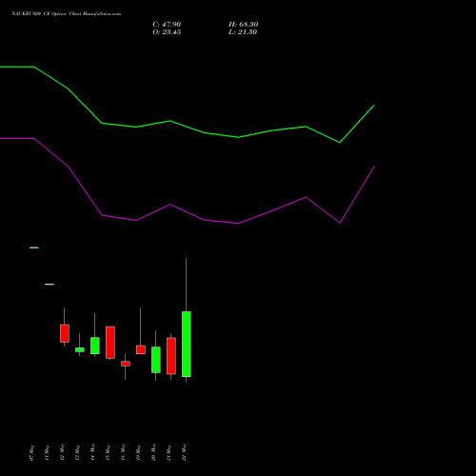The height and width of the screenshot is (476, 476).
Task: Select the red candle for 21 May
Action: (x=171, y=356)
